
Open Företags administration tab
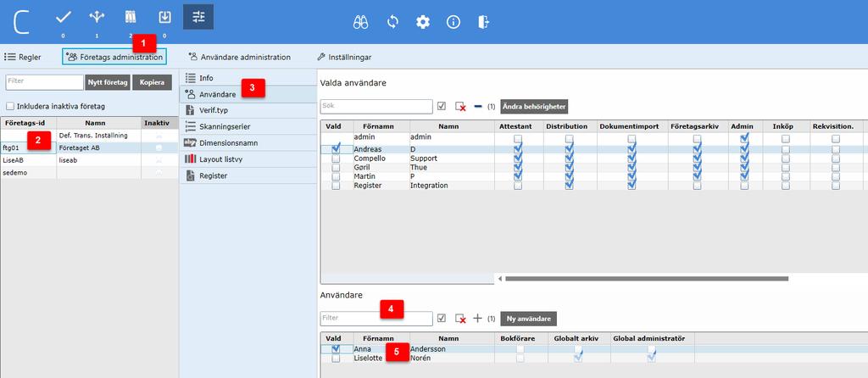click(x=114, y=57)
